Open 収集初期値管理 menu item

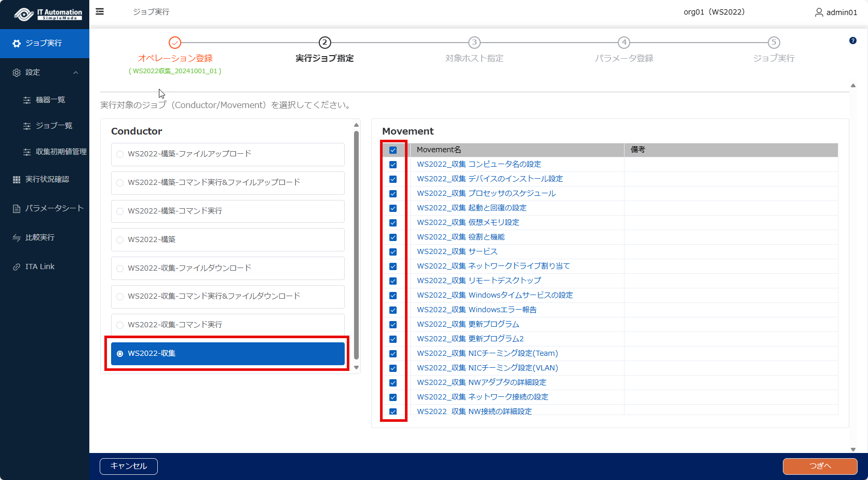(x=45, y=152)
